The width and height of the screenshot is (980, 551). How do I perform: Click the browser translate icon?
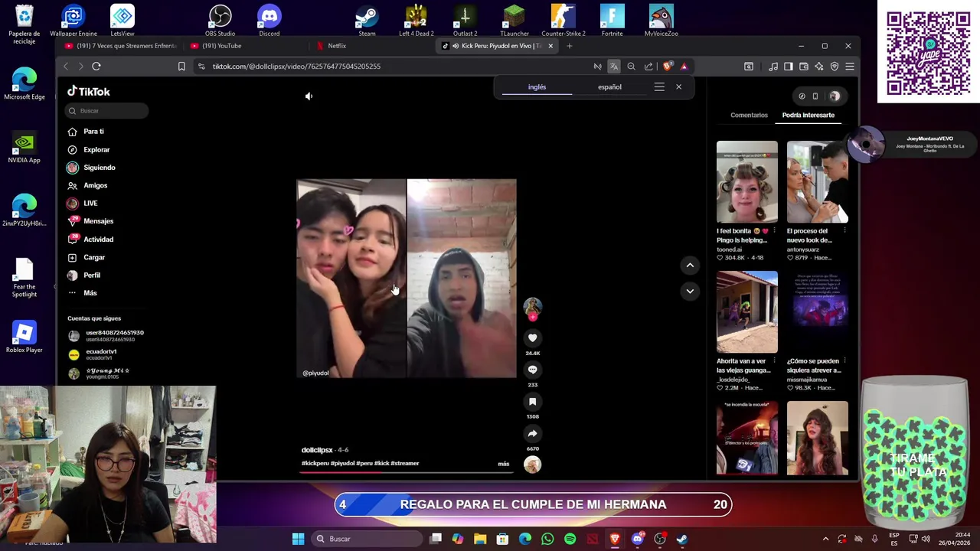point(614,67)
